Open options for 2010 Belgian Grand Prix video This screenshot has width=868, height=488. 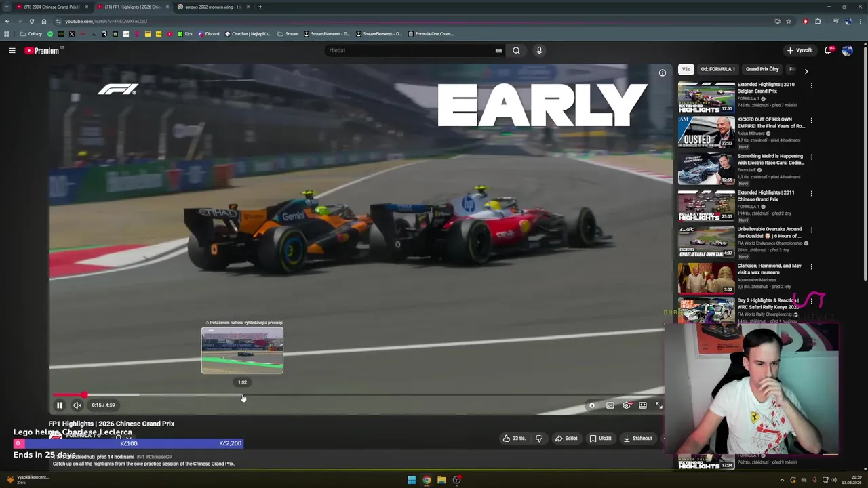tap(811, 85)
